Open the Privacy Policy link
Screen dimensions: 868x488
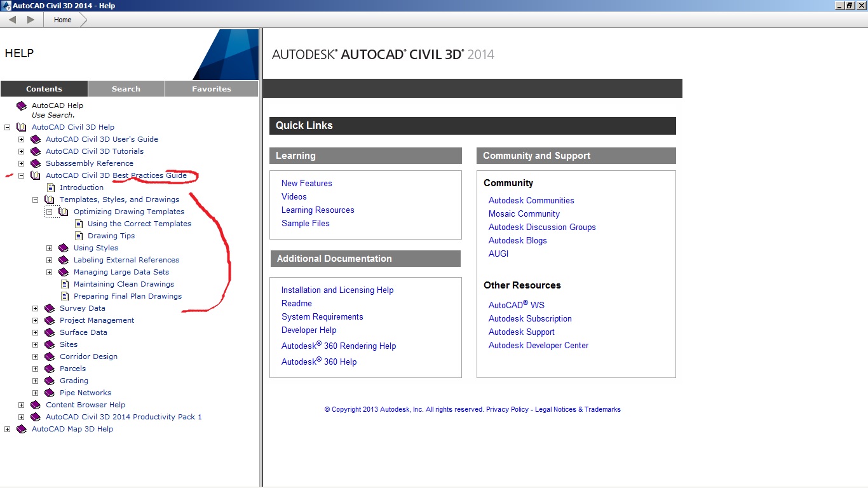(x=507, y=409)
